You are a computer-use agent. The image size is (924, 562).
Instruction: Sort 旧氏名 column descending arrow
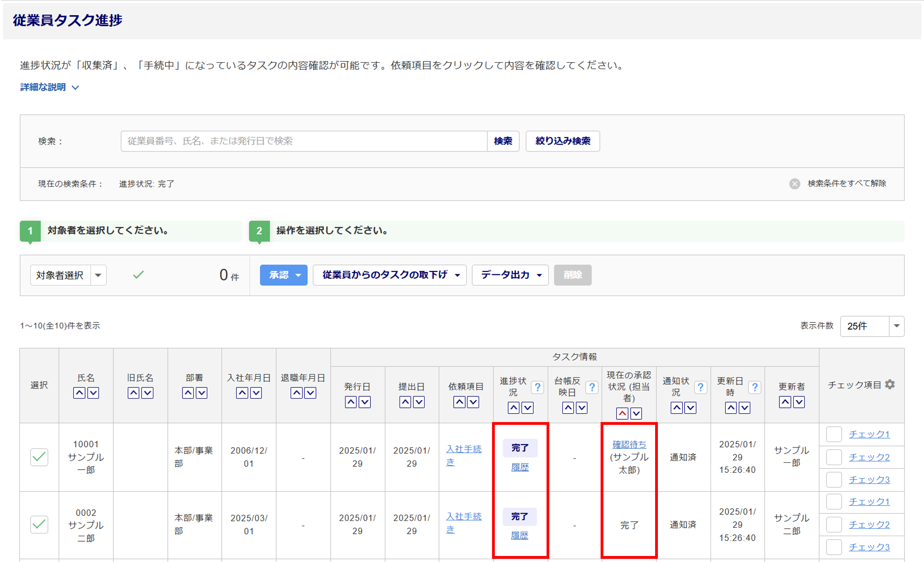tap(147, 393)
